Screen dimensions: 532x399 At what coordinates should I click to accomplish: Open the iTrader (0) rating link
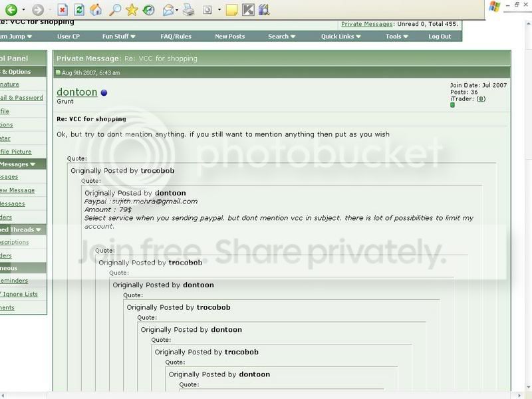(x=481, y=98)
